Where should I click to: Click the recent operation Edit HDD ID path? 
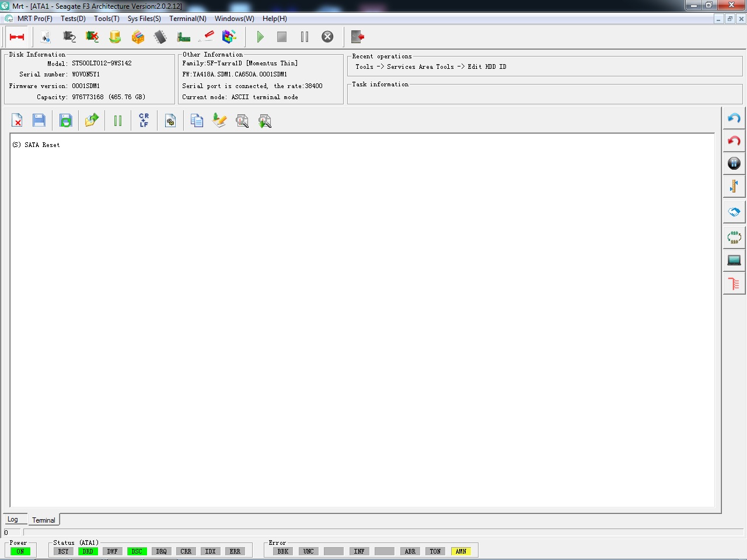tap(431, 66)
